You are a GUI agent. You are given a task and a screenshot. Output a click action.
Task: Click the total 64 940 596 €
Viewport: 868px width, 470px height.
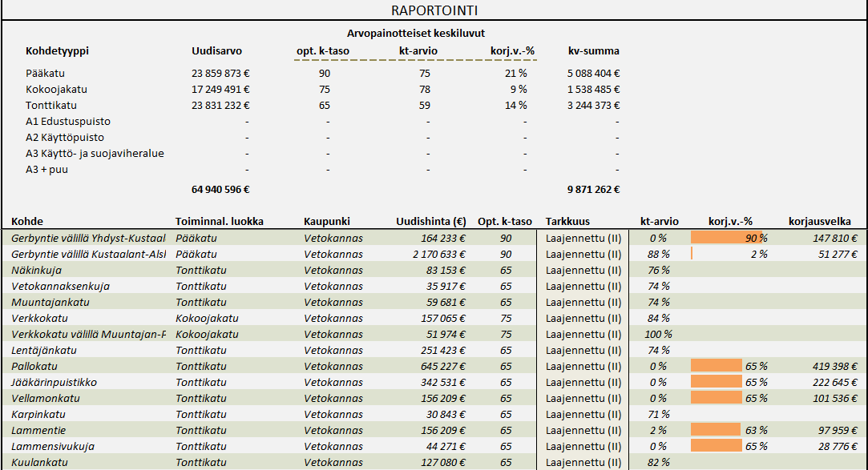point(220,189)
